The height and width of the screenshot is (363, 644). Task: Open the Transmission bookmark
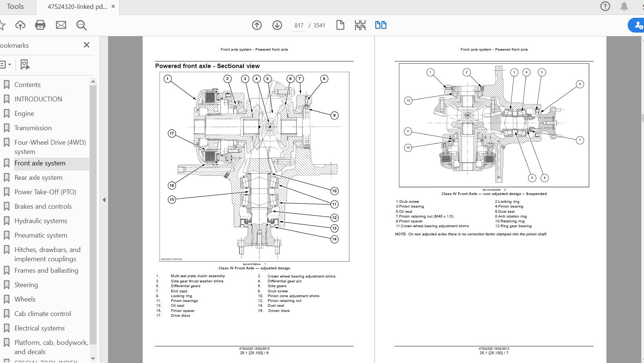pyautogui.click(x=33, y=128)
